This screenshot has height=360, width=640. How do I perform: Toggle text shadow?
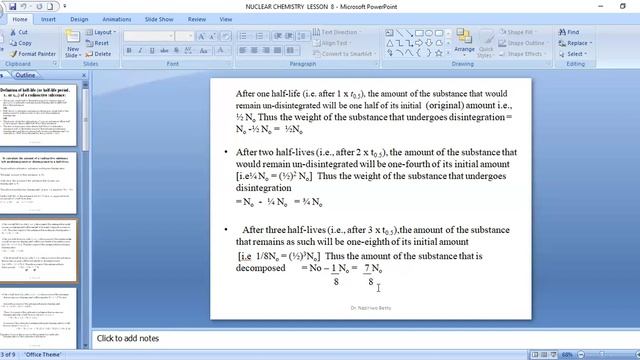point(176,50)
